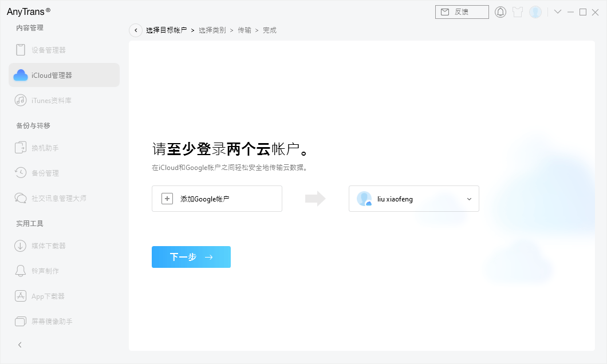Open 铃声制作 in the sidebar
The width and height of the screenshot is (607, 364).
point(64,271)
